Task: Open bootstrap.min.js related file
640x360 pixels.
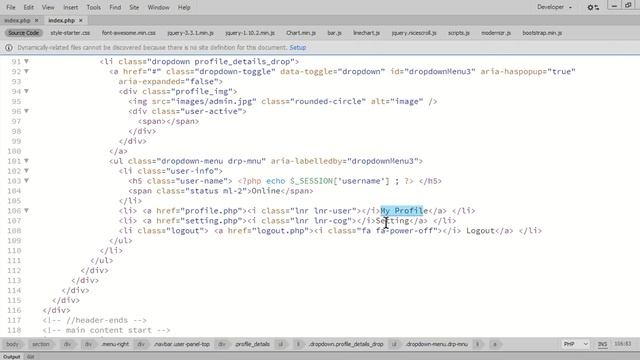Action: click(x=542, y=33)
